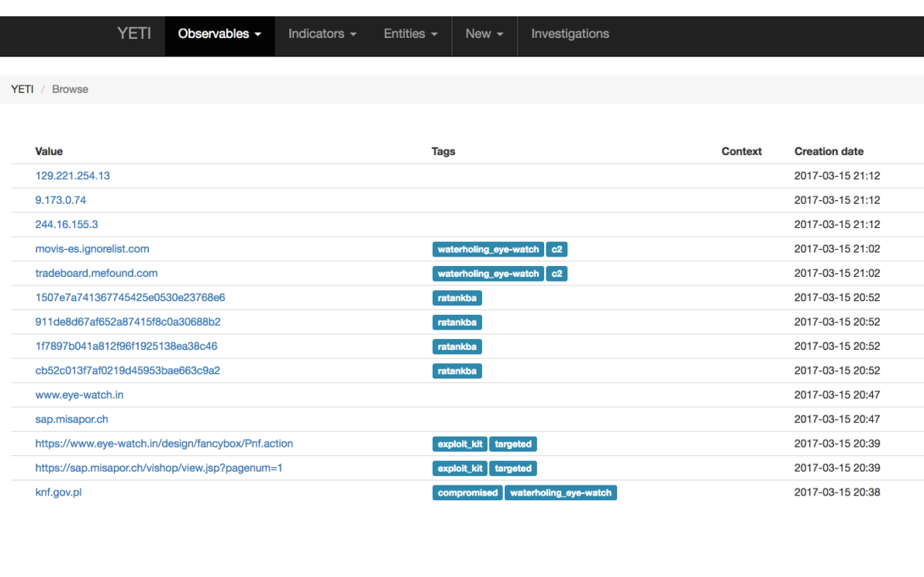Open observable 129.221.254.13
This screenshot has width=924, height=577.
[x=73, y=176]
